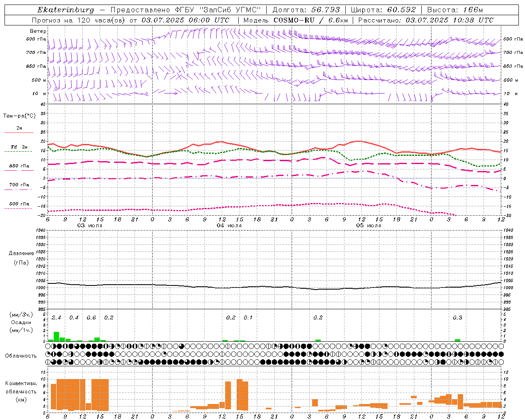Screen dimensions: 525x420
Task: Click the Давление pressure panel label
Action: pyautogui.click(x=21, y=253)
